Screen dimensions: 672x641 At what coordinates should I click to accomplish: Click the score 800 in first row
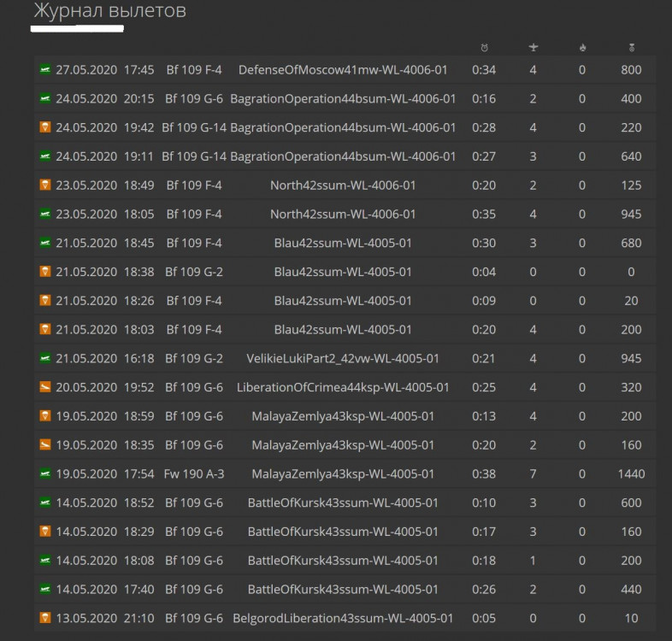(631, 70)
